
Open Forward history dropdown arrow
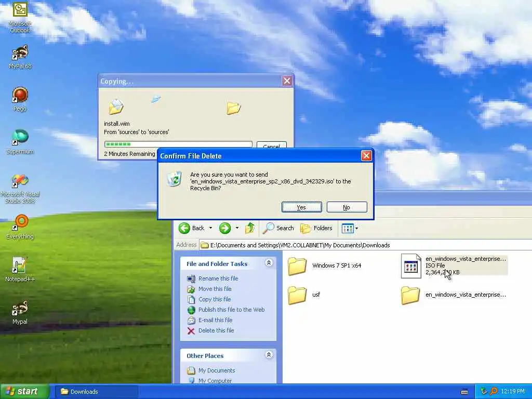[237, 228]
